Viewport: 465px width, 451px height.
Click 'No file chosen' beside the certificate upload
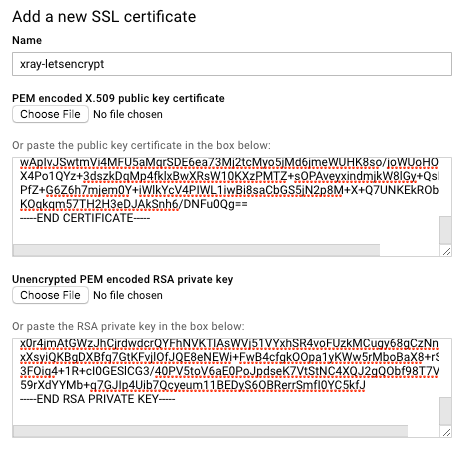pyautogui.click(x=128, y=114)
